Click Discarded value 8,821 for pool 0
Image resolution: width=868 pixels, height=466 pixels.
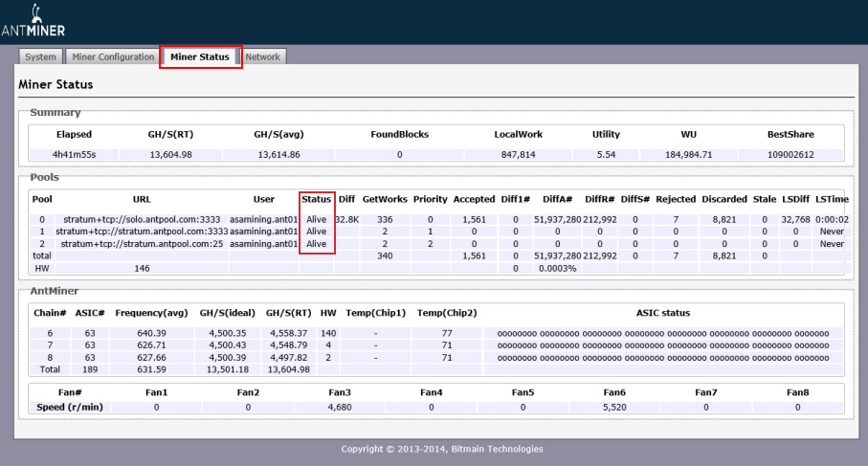(724, 220)
